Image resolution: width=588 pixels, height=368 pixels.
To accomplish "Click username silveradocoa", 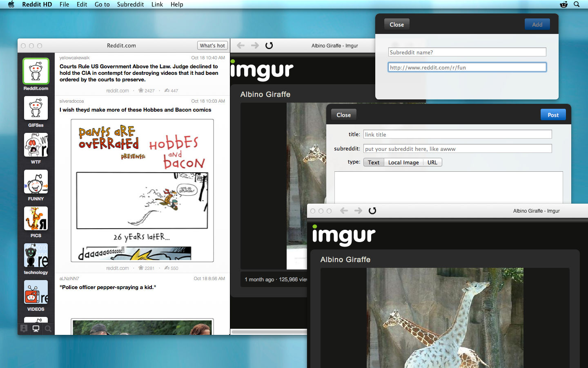I will pos(71,101).
